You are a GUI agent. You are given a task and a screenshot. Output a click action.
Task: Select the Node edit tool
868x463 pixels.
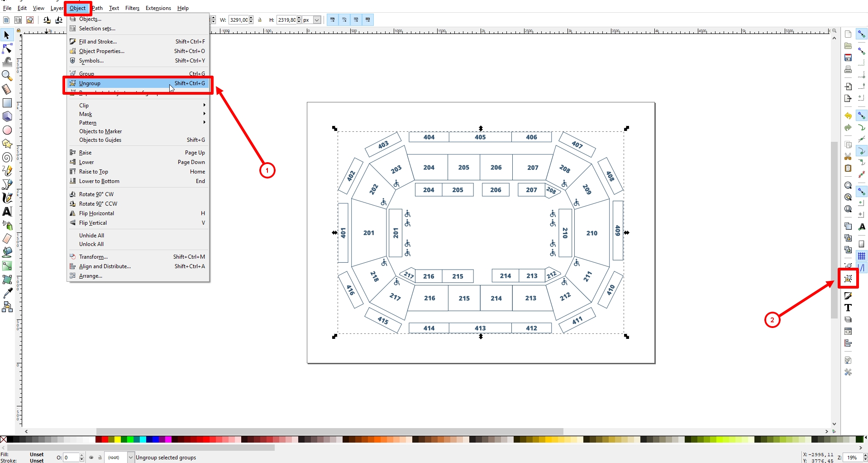coord(7,48)
